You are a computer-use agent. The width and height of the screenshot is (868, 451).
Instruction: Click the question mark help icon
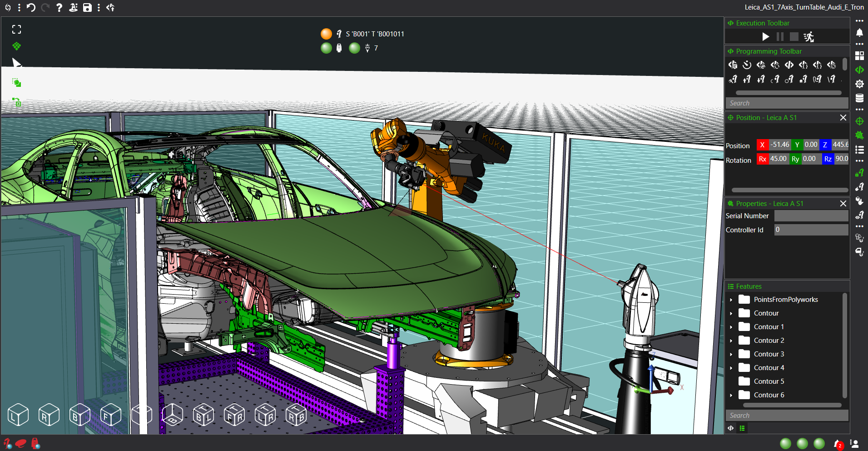[x=59, y=7]
